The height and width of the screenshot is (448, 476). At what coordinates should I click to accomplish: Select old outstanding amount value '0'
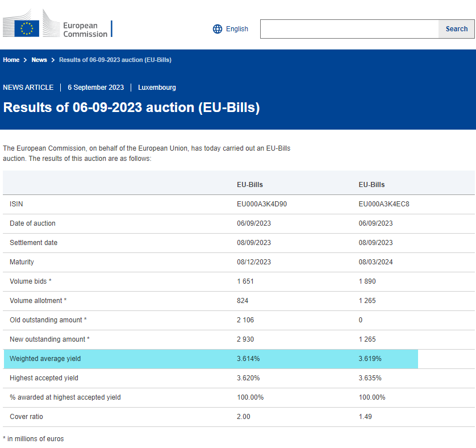click(360, 320)
